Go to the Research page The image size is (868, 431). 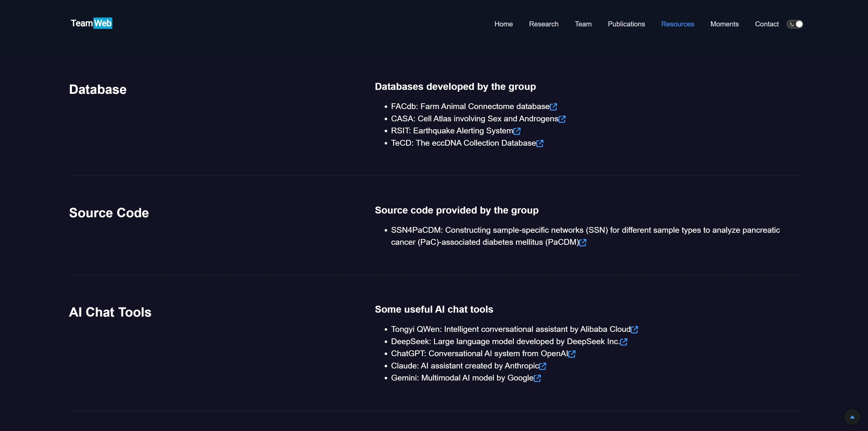pos(544,24)
